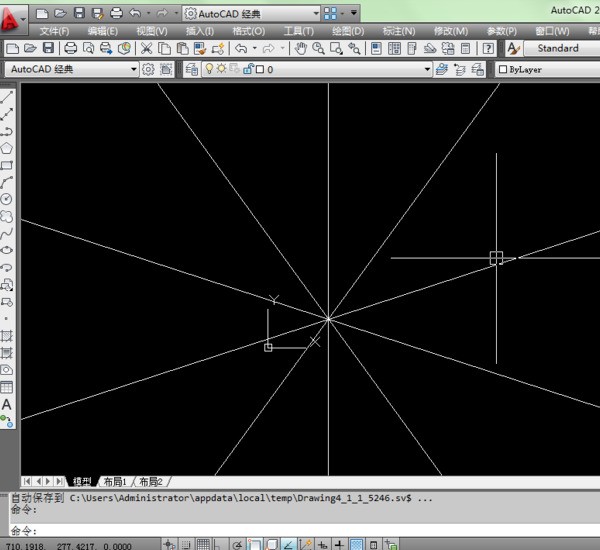This screenshot has width=600, height=550.
Task: Click the AutoCAD application logo button
Action: click(13, 16)
